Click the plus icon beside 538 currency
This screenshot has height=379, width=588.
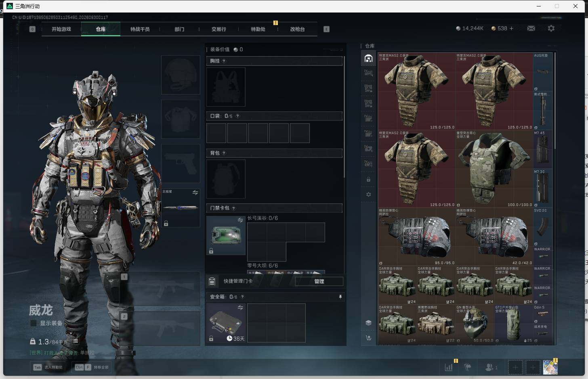click(511, 28)
